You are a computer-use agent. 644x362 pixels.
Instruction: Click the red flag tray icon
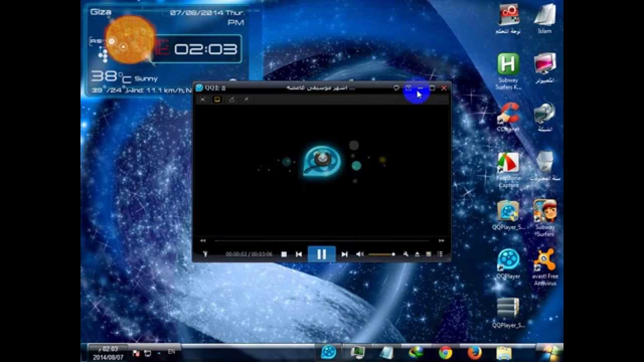click(x=136, y=353)
